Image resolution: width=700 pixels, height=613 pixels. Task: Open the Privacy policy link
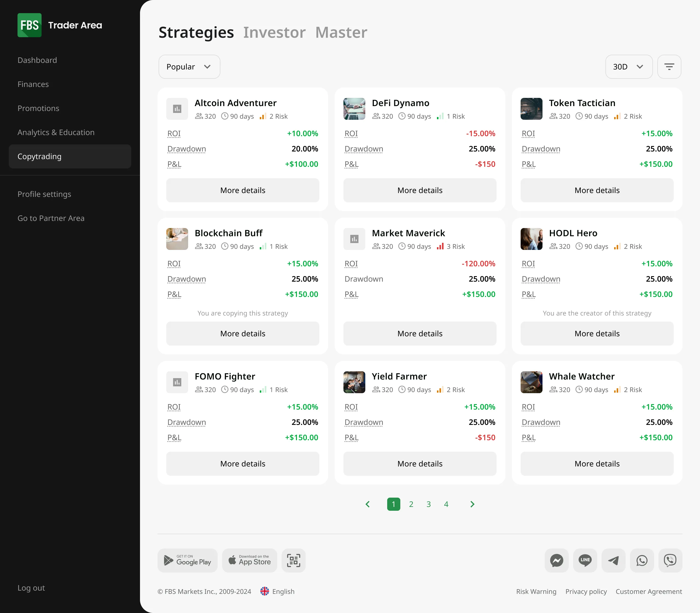pyautogui.click(x=586, y=591)
